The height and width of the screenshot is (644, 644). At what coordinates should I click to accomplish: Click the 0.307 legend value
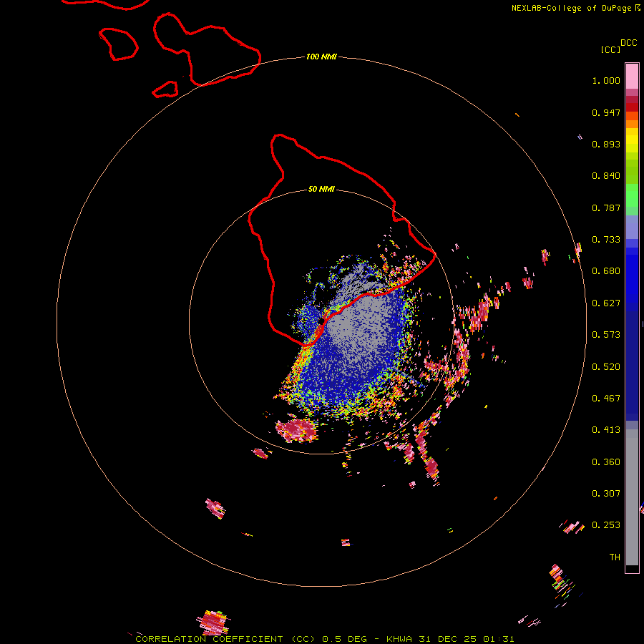pos(606,494)
